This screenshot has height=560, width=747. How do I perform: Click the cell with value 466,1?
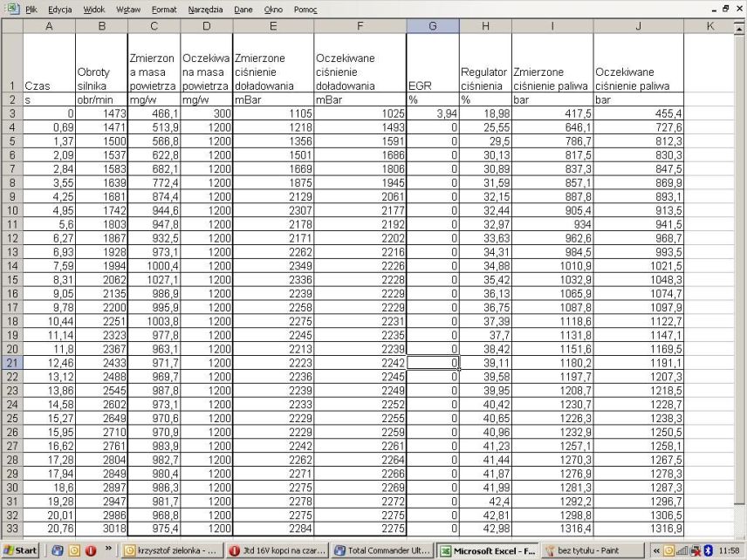click(154, 113)
